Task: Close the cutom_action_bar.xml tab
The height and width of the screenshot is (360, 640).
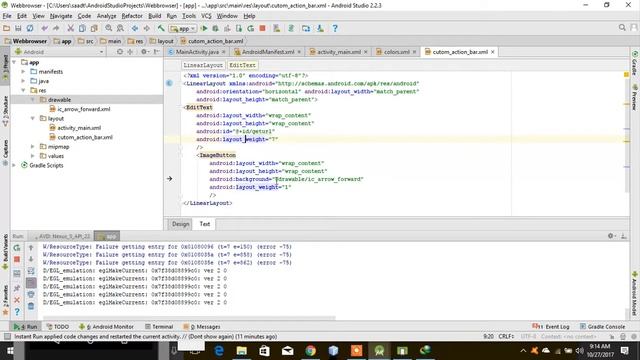Action: pos(493,52)
